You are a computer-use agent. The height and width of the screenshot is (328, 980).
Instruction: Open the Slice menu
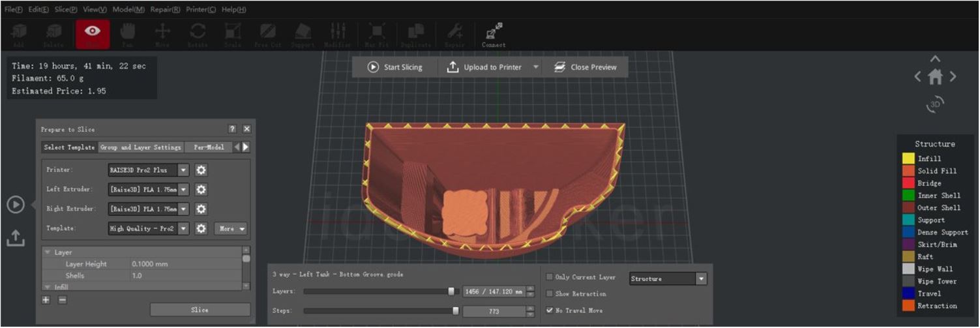66,10
